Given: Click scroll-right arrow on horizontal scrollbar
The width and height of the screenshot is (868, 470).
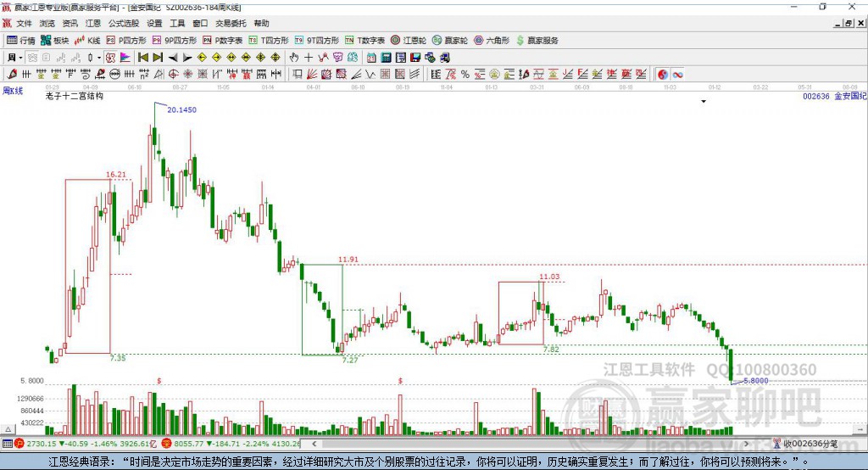Looking at the screenshot, I should 746,444.
